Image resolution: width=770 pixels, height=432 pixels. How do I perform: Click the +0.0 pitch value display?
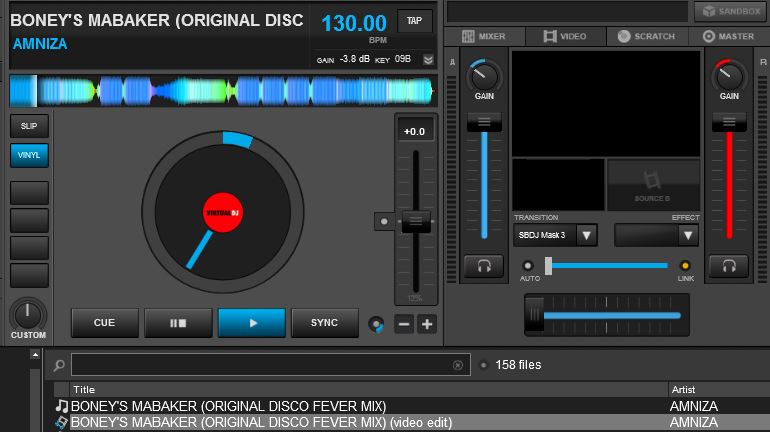click(x=414, y=132)
